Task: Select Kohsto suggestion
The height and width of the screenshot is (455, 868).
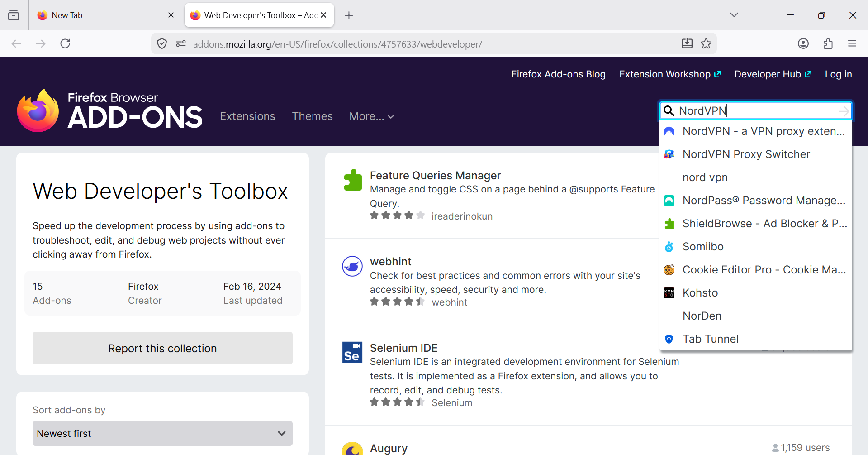Action: [756, 293]
